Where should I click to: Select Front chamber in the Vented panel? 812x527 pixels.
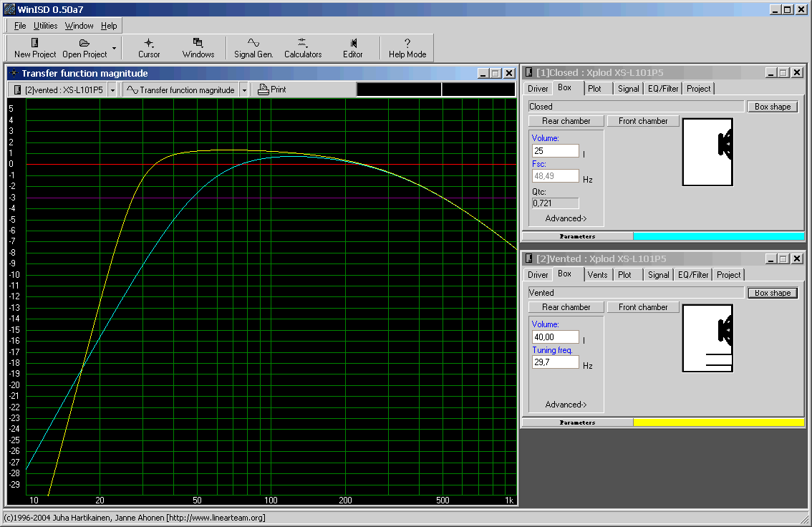pyautogui.click(x=643, y=307)
